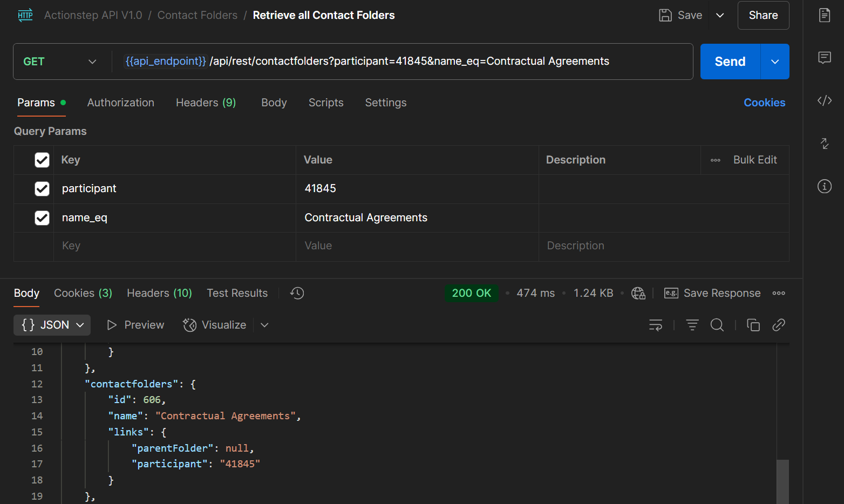Click the Share button

click(x=764, y=15)
